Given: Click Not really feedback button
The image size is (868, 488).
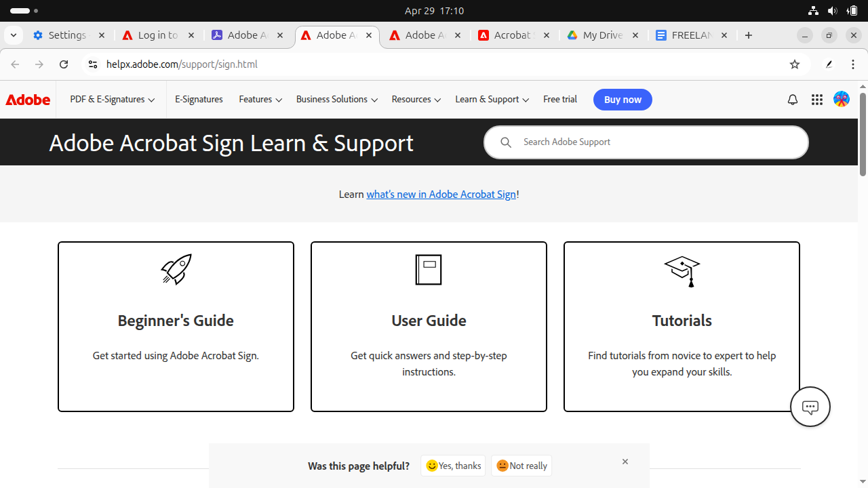Looking at the screenshot, I should click(521, 466).
